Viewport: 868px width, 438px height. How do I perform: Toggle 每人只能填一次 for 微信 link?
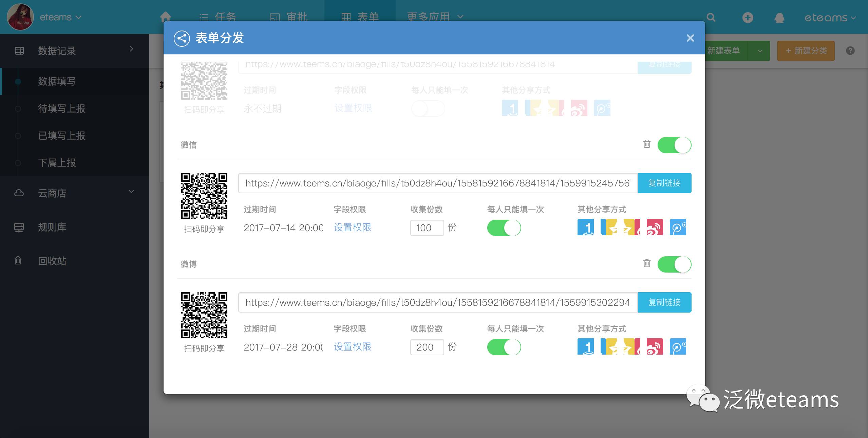pos(504,228)
